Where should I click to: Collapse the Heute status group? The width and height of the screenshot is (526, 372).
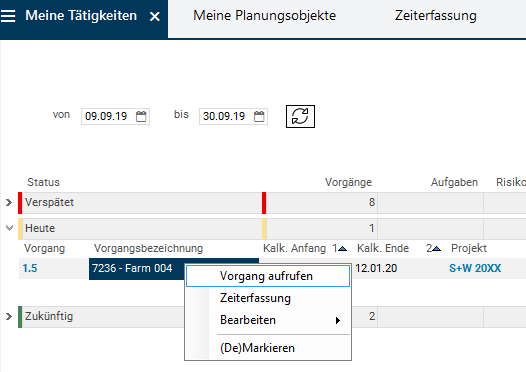(9, 228)
